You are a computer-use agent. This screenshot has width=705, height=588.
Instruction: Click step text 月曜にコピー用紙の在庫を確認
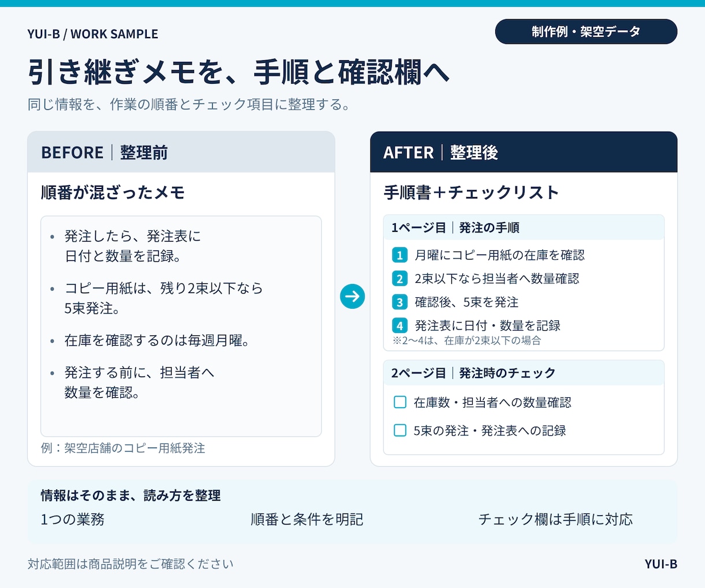click(x=499, y=255)
